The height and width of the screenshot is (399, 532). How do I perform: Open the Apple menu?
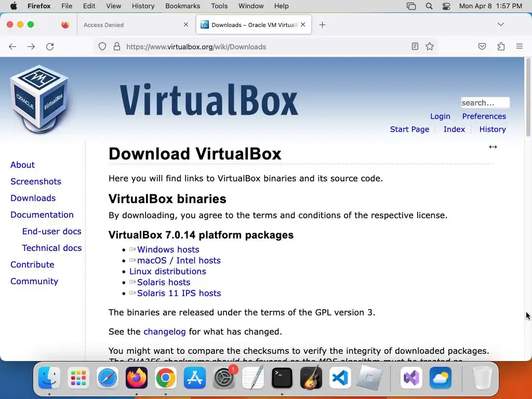(x=14, y=6)
